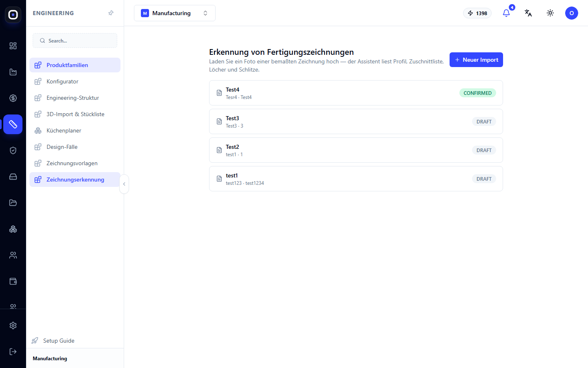Viewport: 588px width, 368px height.
Task: Click the logout icon at the rail bottom
Action: (13, 352)
